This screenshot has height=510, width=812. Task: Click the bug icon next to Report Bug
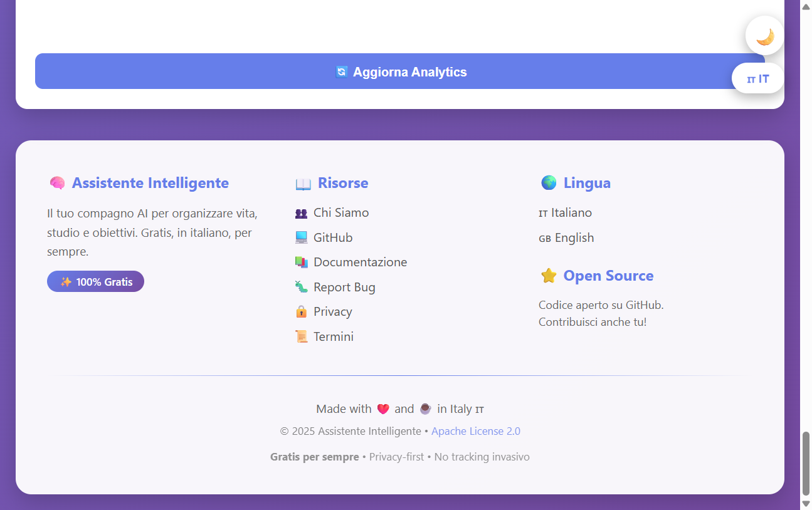tap(302, 287)
